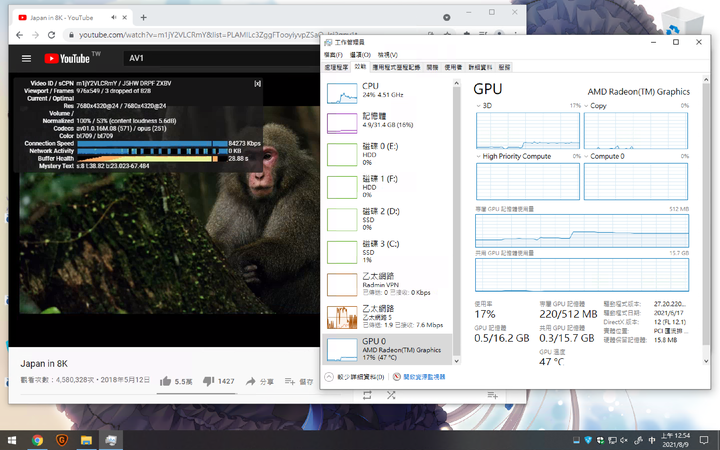Click the blue shield tray icon

[x=588, y=440]
